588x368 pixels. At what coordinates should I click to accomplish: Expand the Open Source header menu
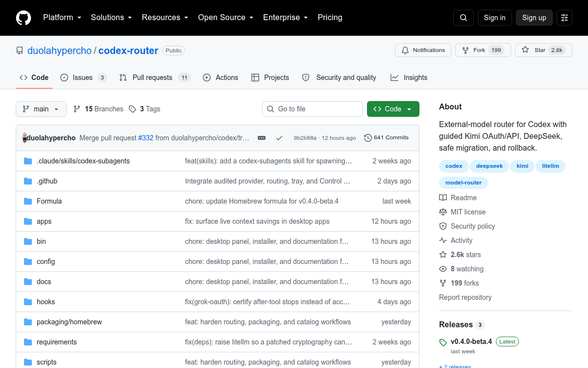(225, 18)
